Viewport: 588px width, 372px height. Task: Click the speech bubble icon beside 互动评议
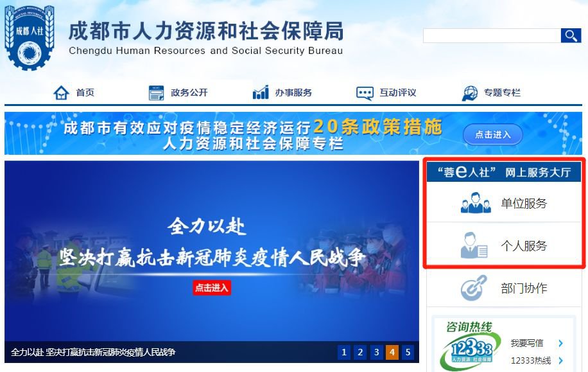point(365,93)
